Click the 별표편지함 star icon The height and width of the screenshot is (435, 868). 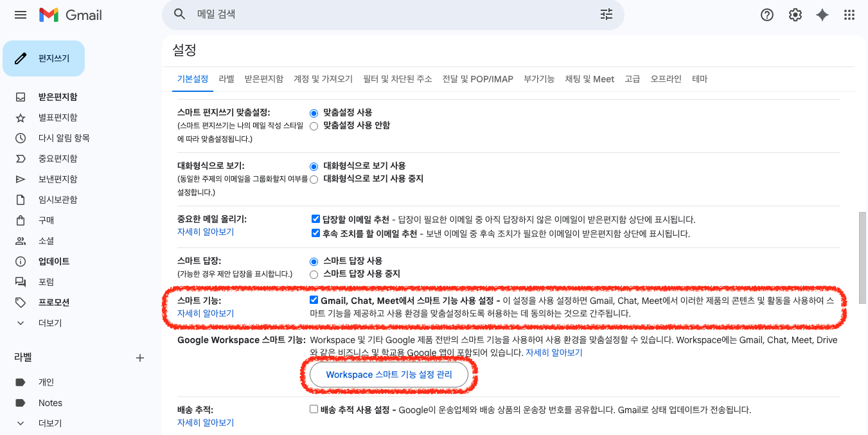point(21,118)
